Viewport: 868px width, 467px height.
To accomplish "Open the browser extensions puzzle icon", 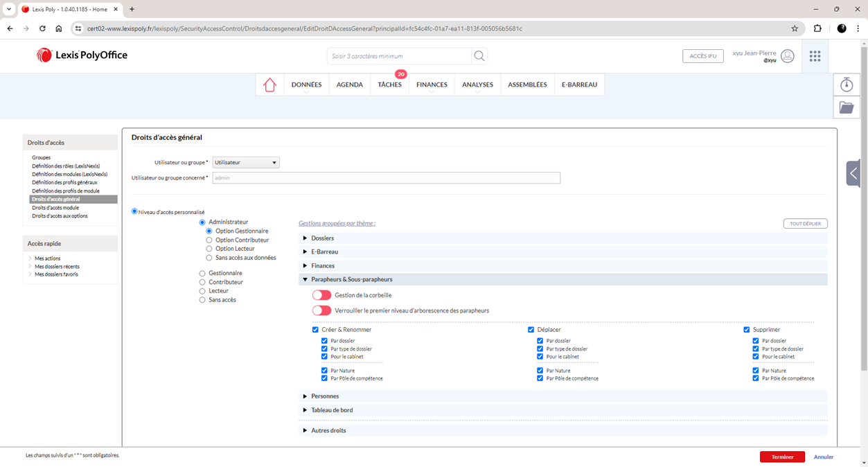I will [x=817, y=28].
